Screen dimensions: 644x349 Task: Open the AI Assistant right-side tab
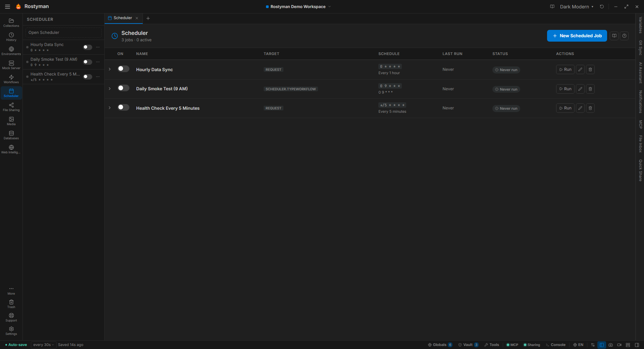coord(640,72)
